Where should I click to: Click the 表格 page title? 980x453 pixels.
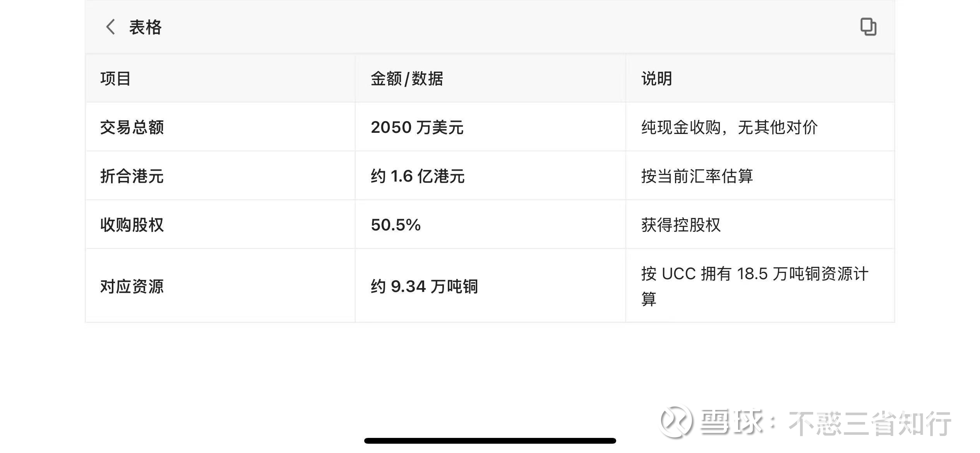(x=146, y=27)
